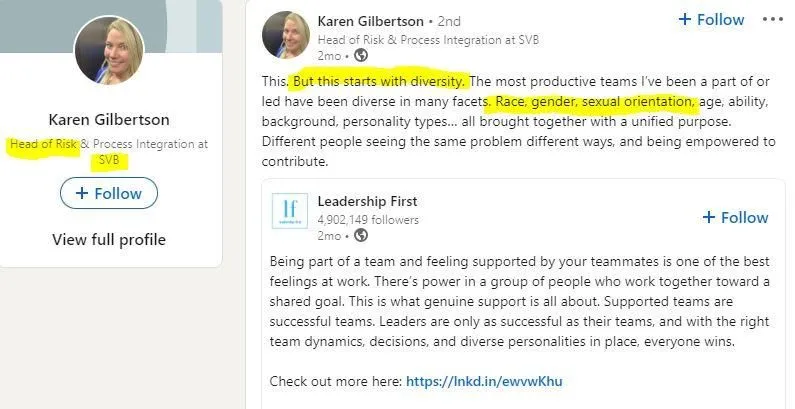Click the shared Leadership First post body text

tap(519, 302)
